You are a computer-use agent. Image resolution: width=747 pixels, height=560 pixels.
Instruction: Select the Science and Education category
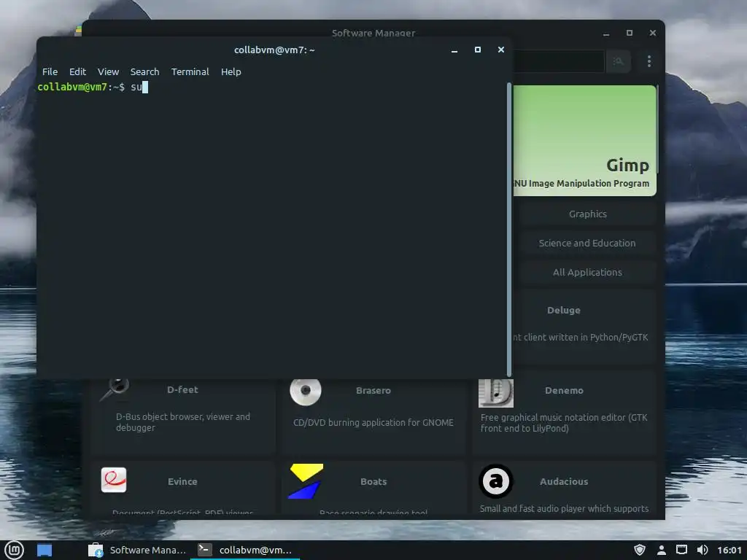point(587,243)
